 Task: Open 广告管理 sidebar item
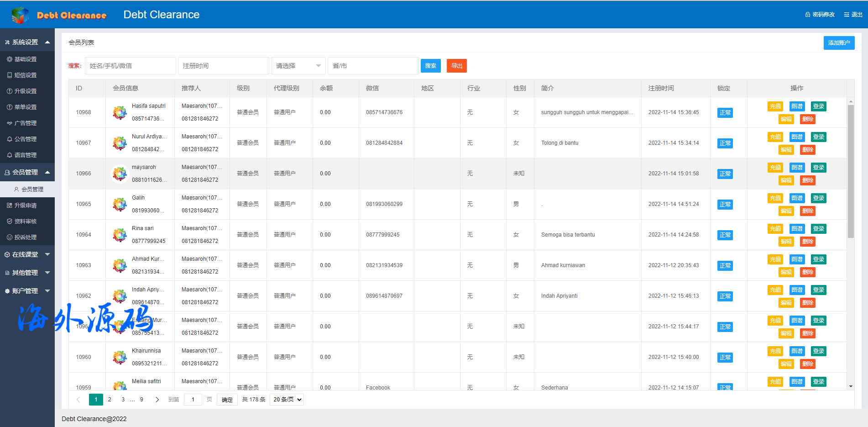[25, 123]
